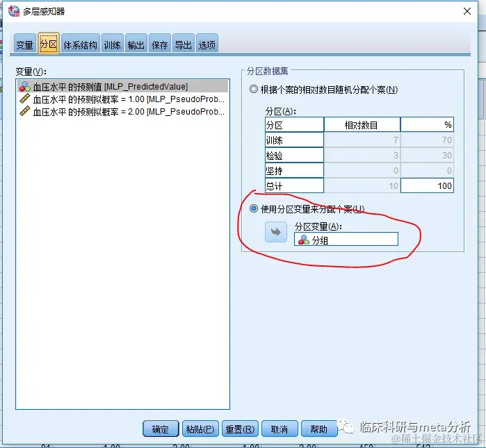This screenshot has height=448, width=486.
Task: Click the 检验 partition row label
Action: coord(294,155)
